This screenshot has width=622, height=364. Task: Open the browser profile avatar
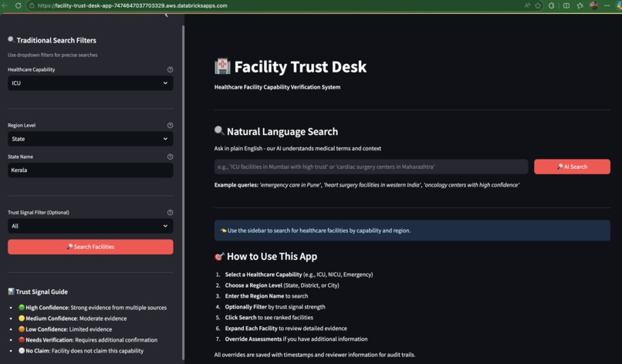(593, 5)
